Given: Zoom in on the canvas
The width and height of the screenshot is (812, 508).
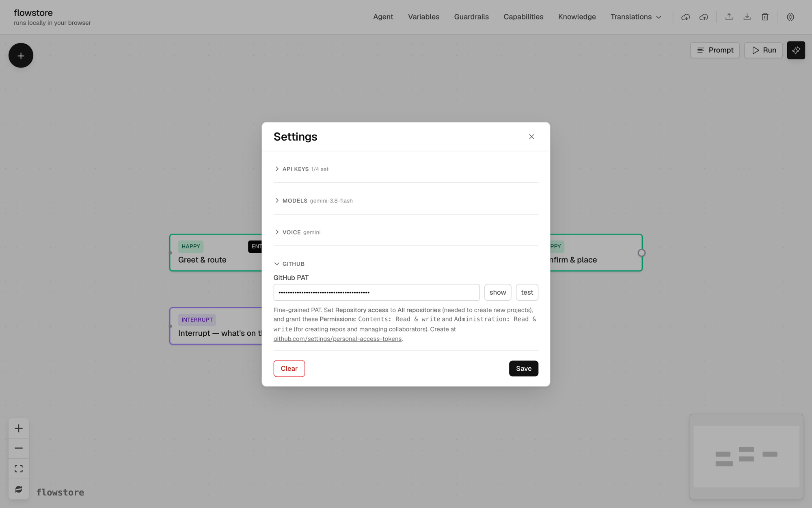Looking at the screenshot, I should (19, 428).
